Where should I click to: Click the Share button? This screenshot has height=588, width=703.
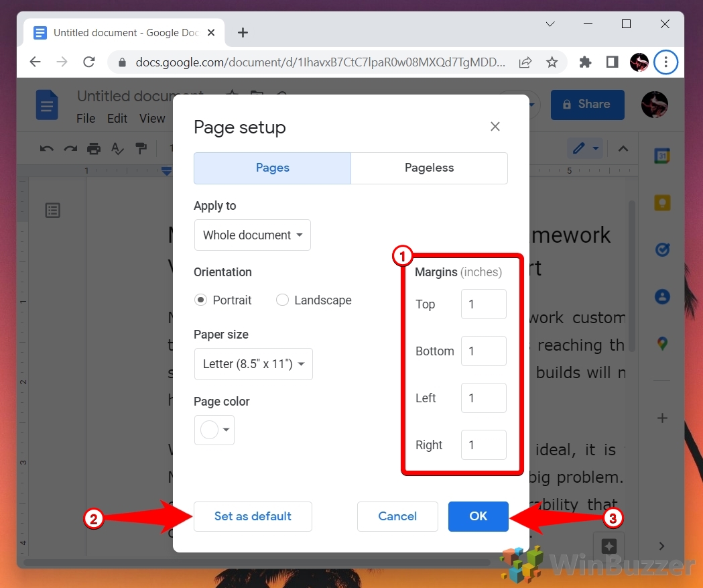[587, 105]
